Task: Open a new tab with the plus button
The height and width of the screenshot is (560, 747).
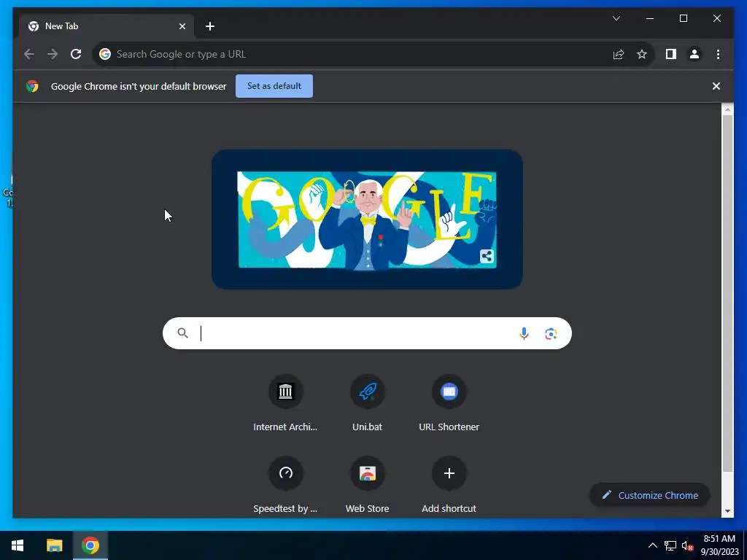Action: coord(210,26)
